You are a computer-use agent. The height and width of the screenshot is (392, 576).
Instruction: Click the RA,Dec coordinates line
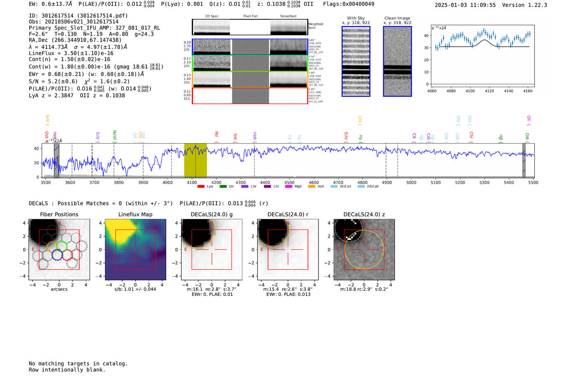click(75, 40)
